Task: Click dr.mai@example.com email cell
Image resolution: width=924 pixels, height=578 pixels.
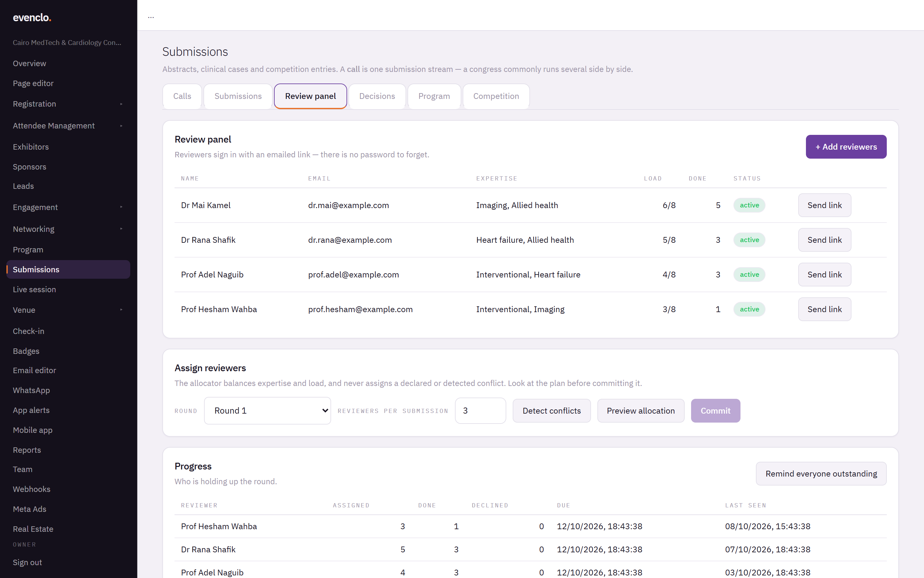Action: 348,205
